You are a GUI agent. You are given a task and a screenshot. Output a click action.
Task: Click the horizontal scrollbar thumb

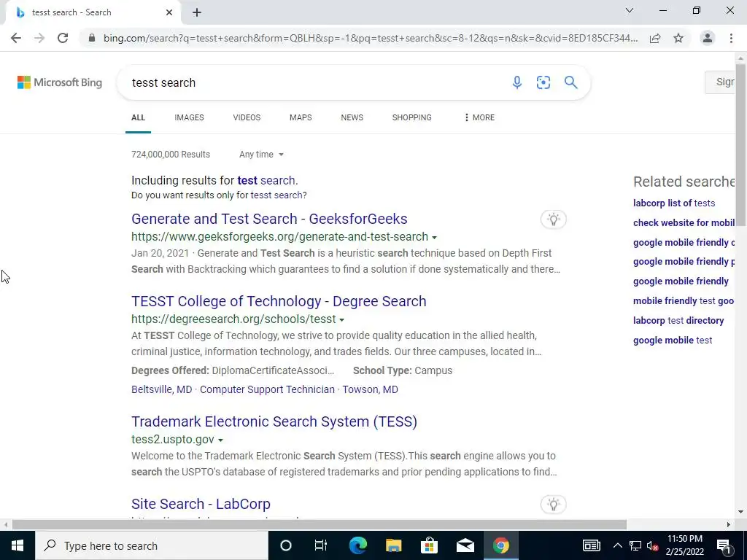pos(320,525)
